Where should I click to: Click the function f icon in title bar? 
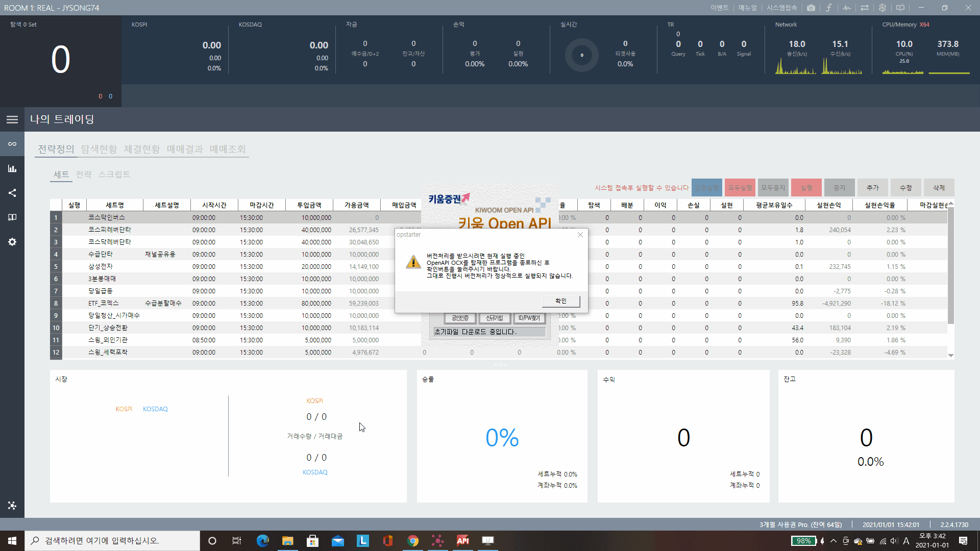828,8
